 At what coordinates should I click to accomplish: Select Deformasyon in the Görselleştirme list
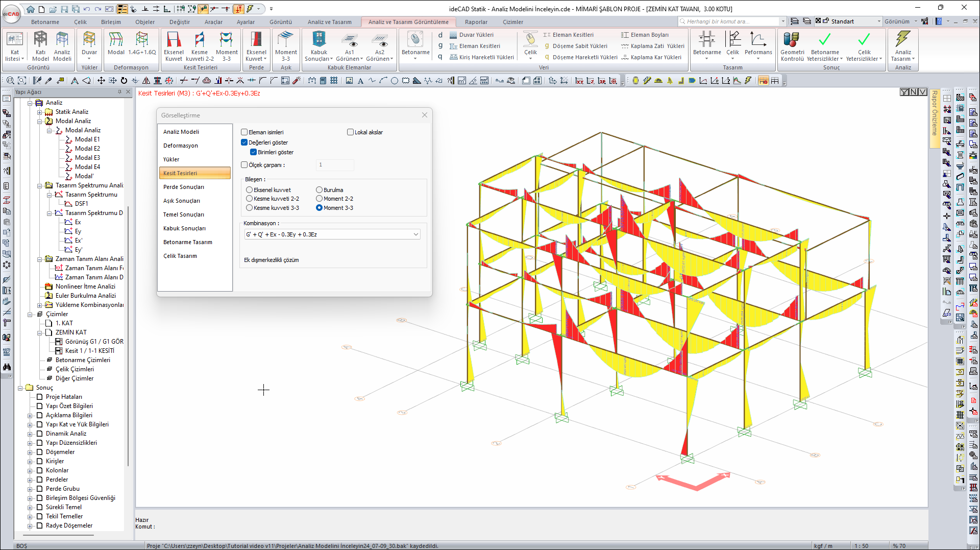click(x=181, y=146)
